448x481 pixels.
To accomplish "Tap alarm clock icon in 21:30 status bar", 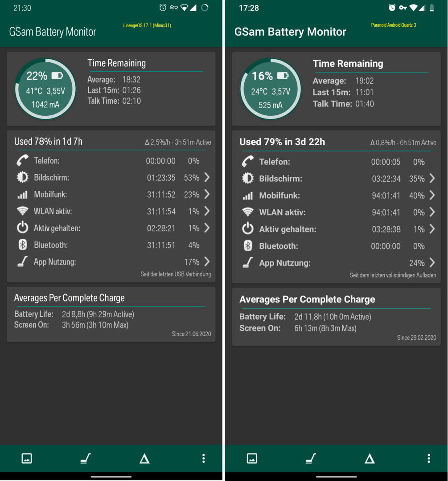I will click(163, 8).
